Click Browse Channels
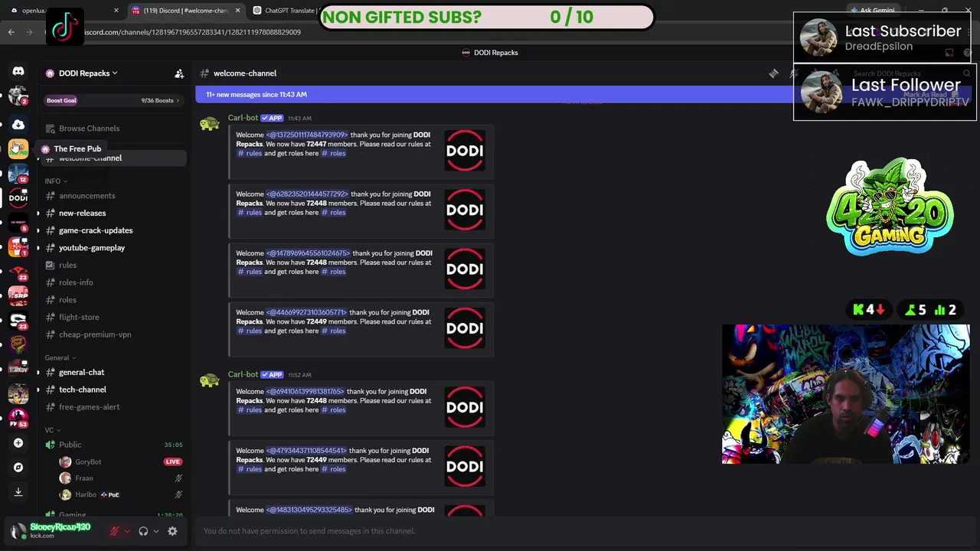 pos(113,129)
